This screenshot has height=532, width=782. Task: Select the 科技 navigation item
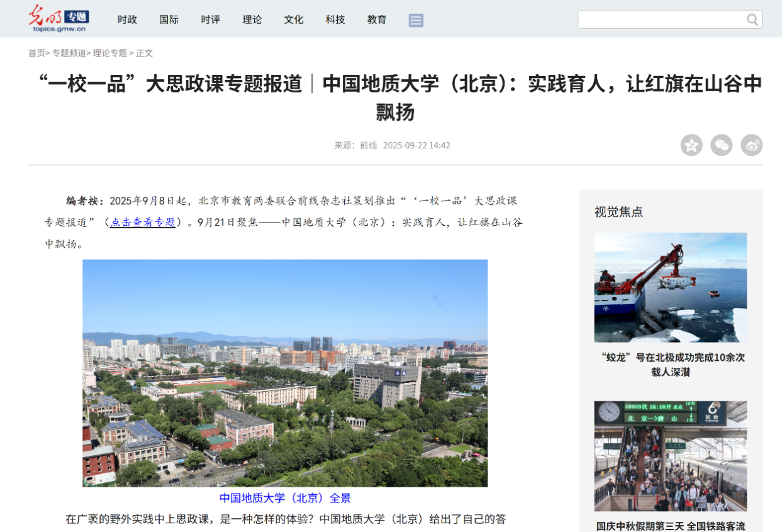pyautogui.click(x=335, y=19)
